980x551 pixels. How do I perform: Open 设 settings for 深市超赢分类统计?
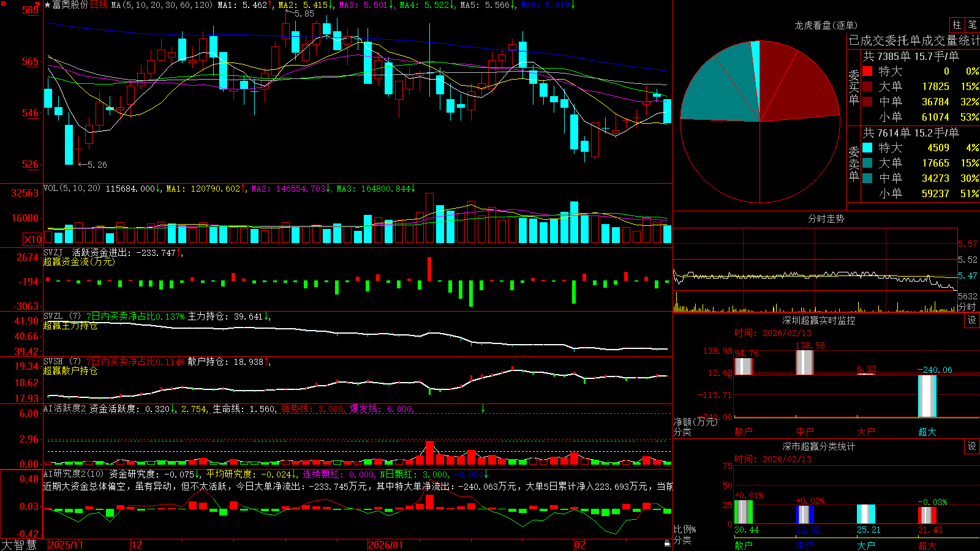(x=972, y=446)
